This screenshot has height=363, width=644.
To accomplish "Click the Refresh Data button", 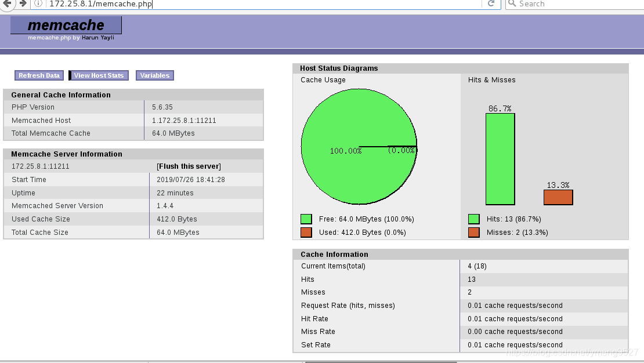I will click(39, 75).
